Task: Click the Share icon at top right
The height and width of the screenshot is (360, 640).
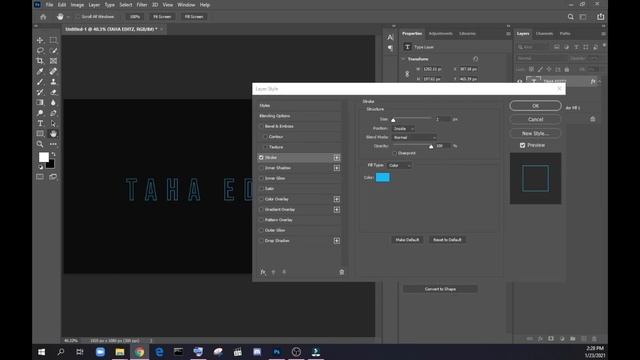Action: point(601,17)
